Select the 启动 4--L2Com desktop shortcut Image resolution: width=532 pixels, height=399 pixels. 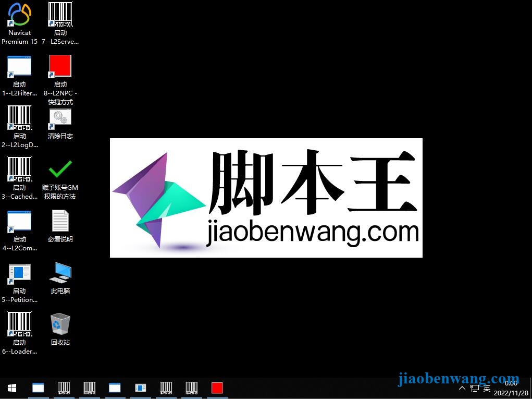point(20,231)
